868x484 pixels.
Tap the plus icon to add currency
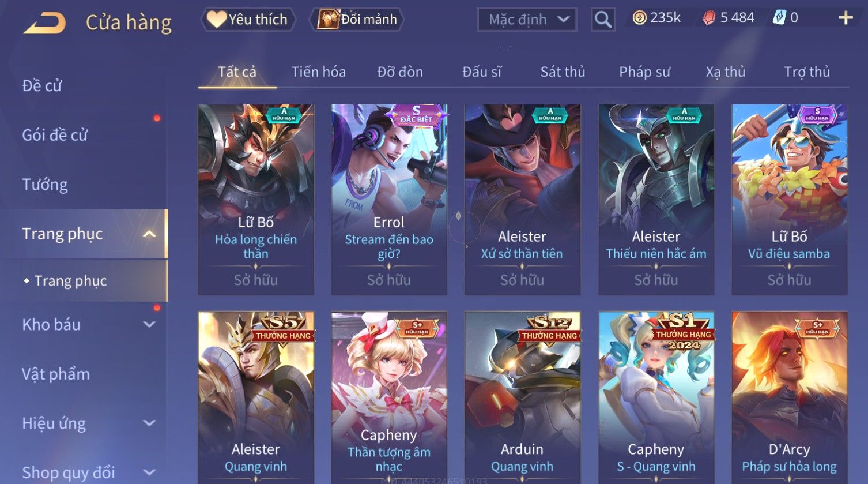[x=846, y=18]
